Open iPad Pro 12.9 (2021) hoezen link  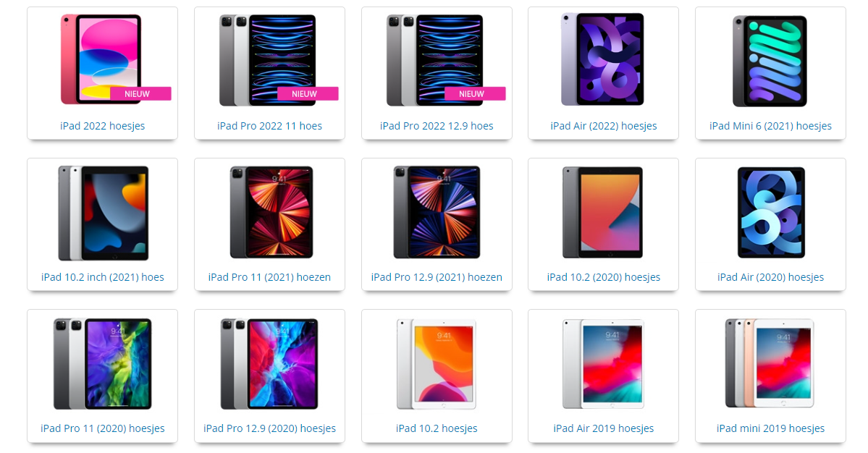437,277
